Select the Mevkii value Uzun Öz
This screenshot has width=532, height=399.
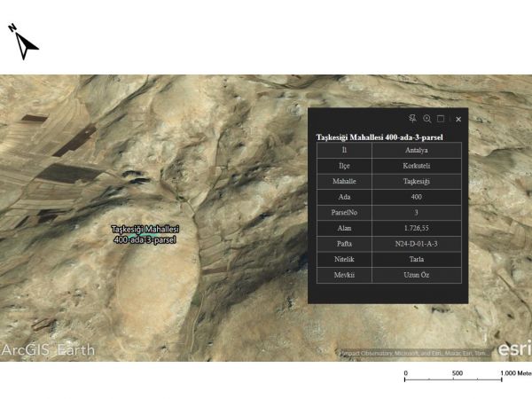point(417,275)
